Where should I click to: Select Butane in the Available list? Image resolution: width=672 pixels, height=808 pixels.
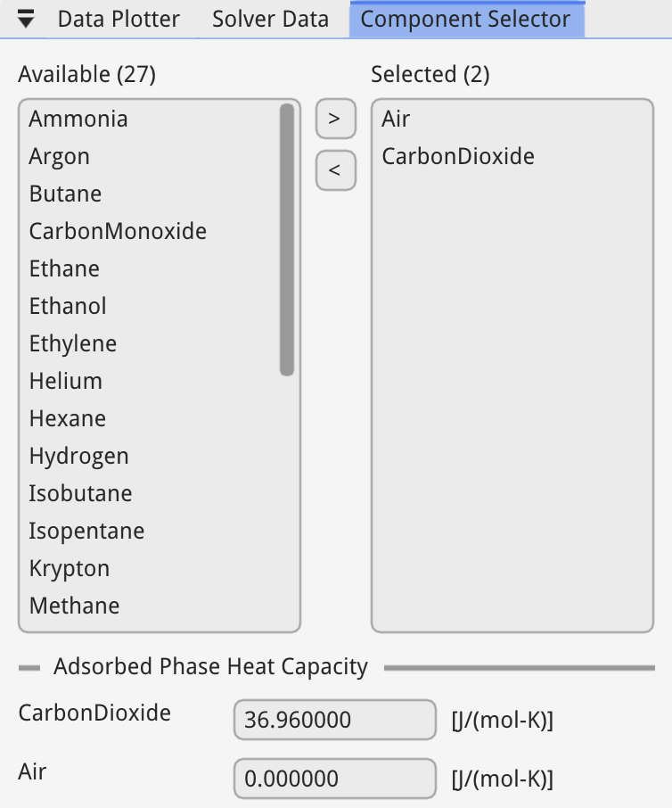pyautogui.click(x=65, y=194)
